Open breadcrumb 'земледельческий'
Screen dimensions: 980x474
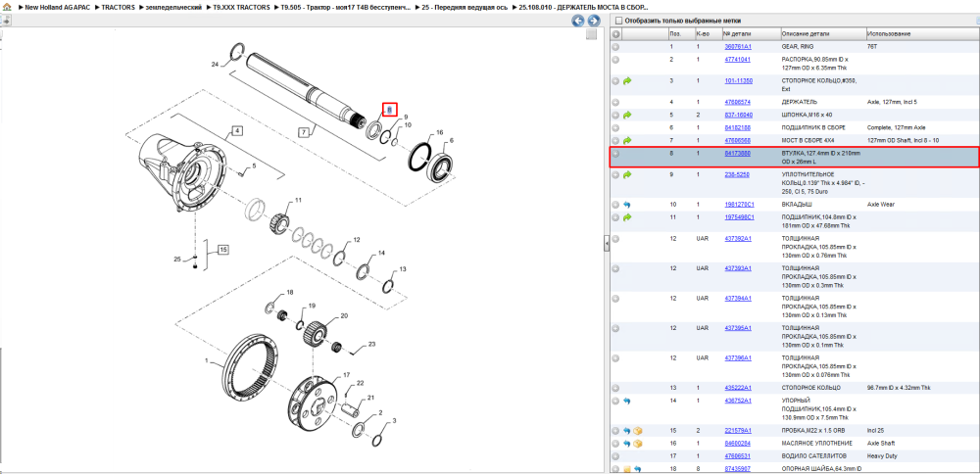coord(174,7)
